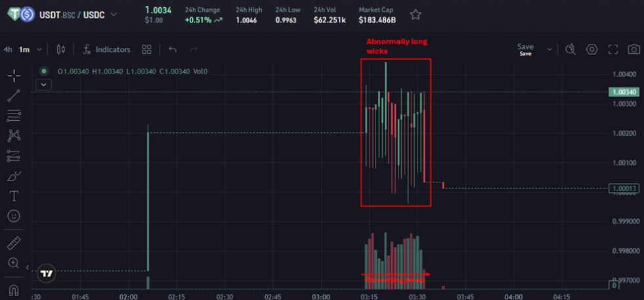Click the zoom in tool

pos(13,263)
